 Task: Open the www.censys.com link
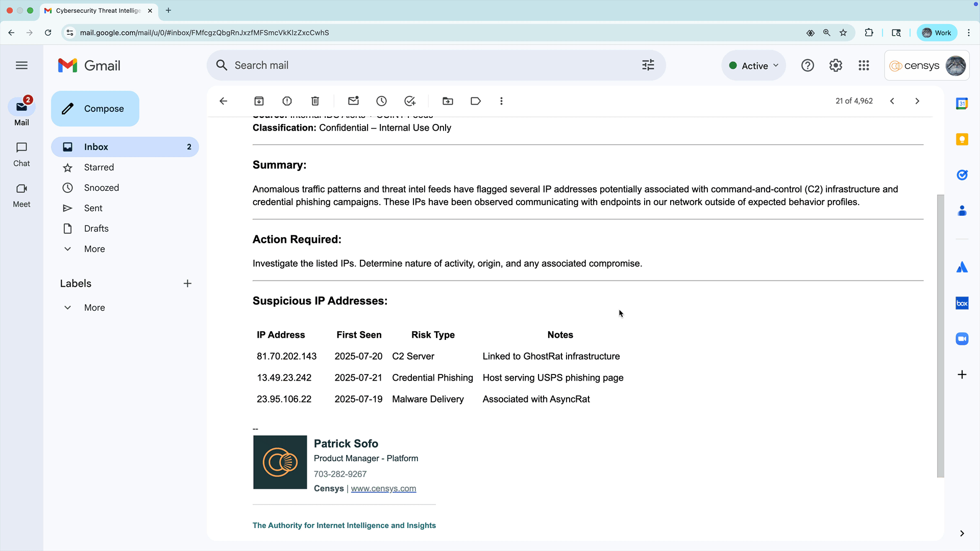[x=383, y=488]
